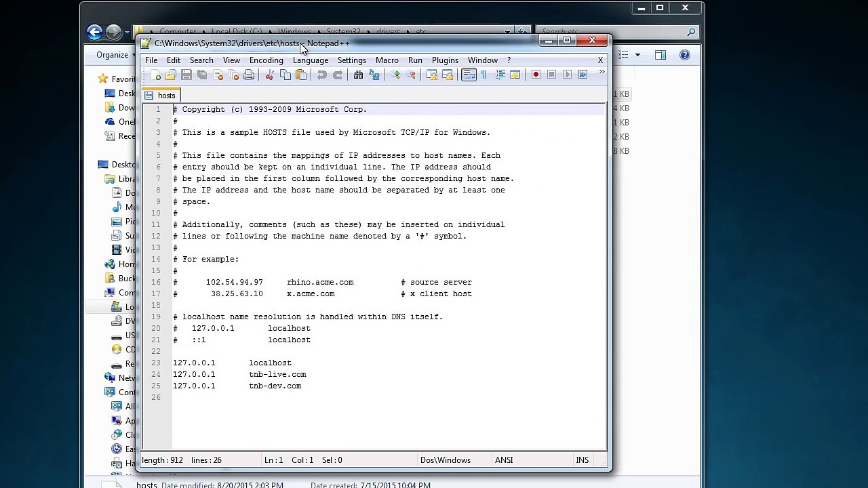This screenshot has width=868, height=488.
Task: Click the Favorites star in Explorer sidebar
Action: click(x=102, y=79)
